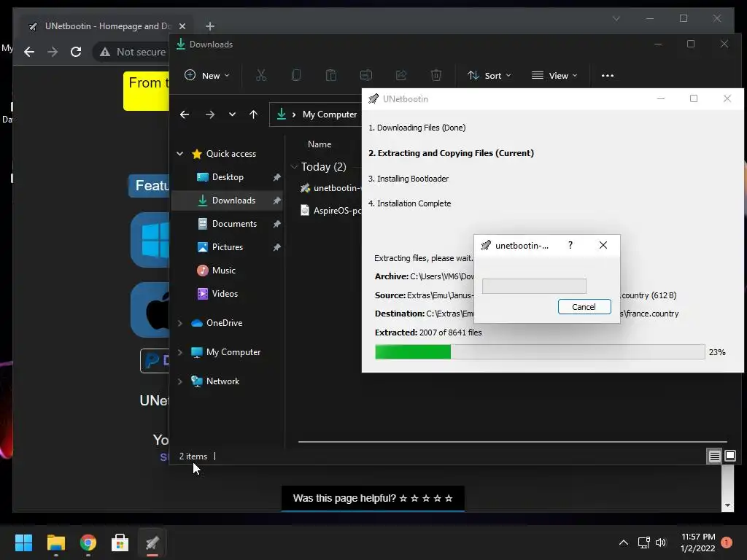
Task: Expand the My Computer tree node
Action: point(179,352)
